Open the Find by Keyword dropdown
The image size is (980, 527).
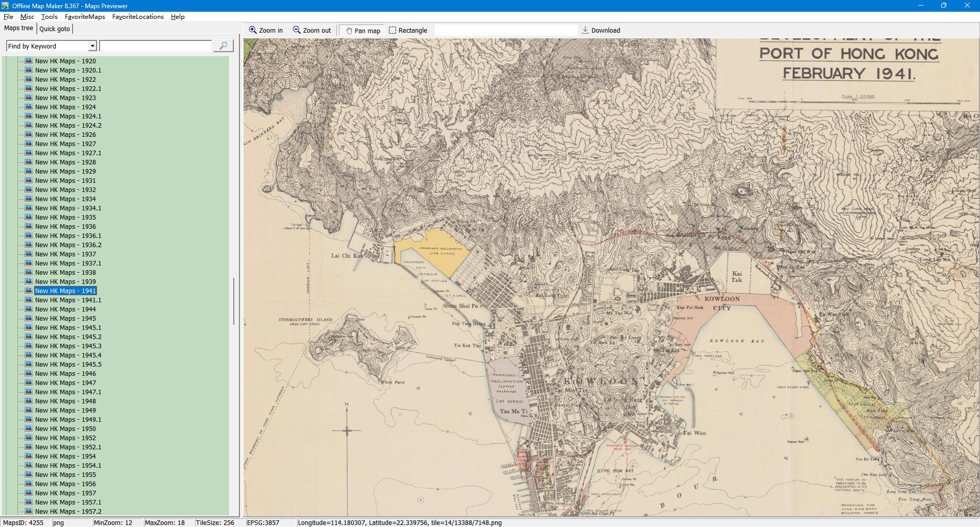coord(92,46)
